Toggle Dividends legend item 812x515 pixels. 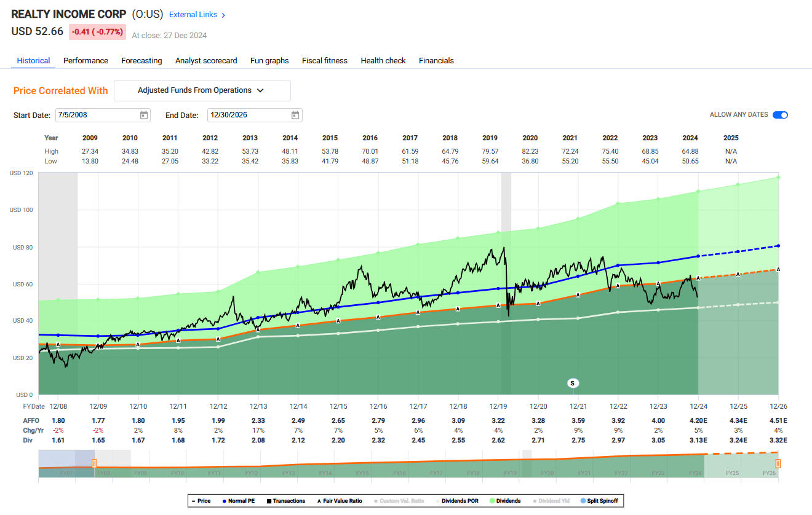505,501
